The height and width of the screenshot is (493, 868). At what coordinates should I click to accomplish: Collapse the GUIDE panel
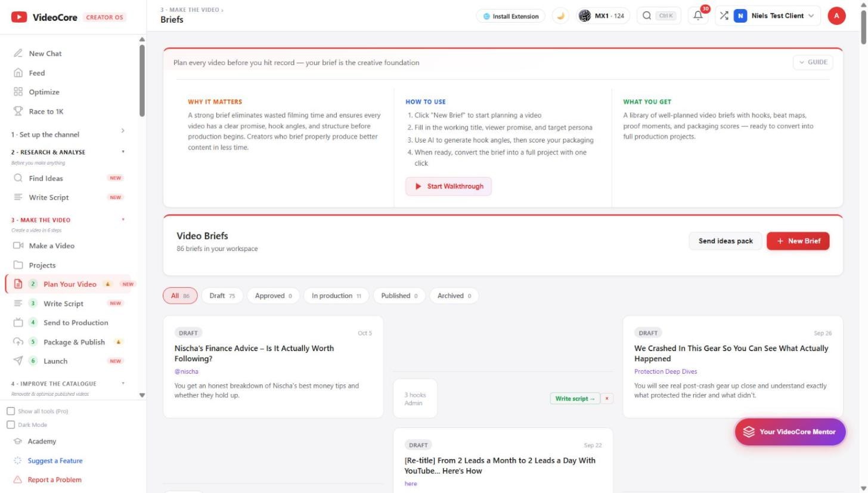[x=813, y=62]
